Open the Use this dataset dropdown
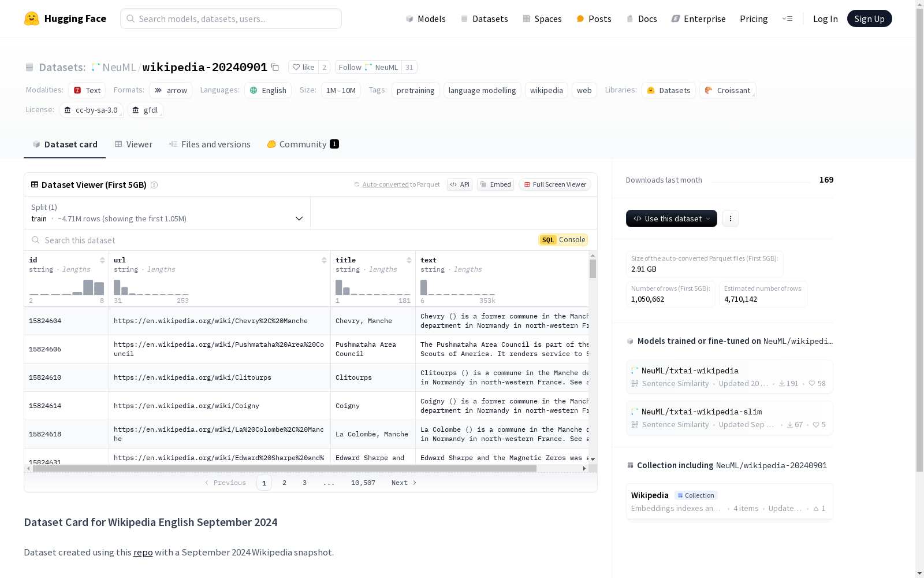 (672, 218)
